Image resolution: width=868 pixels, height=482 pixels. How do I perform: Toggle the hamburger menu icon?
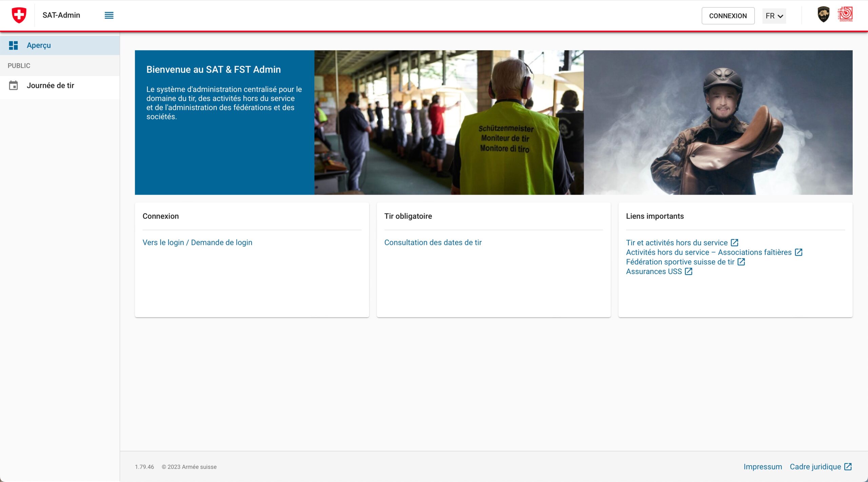tap(109, 15)
